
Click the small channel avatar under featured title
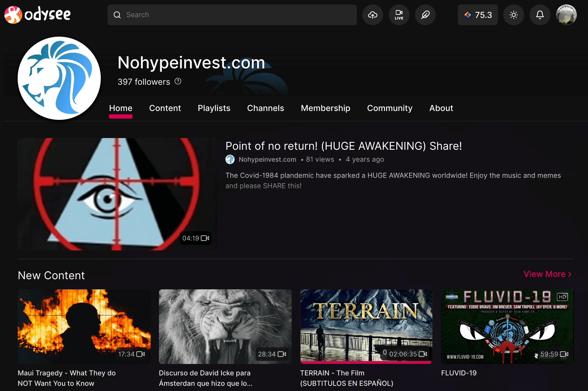coord(230,159)
